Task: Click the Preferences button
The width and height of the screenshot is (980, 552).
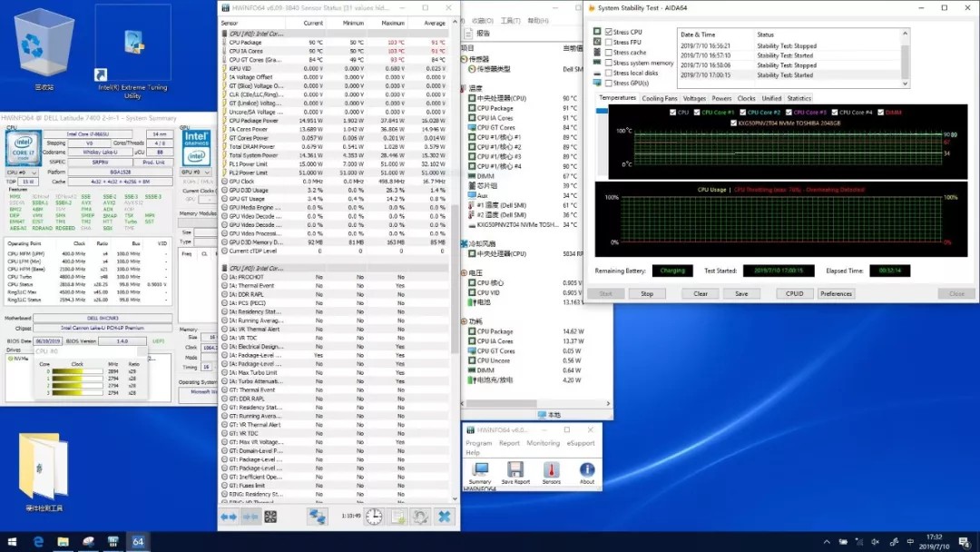Action: point(836,293)
